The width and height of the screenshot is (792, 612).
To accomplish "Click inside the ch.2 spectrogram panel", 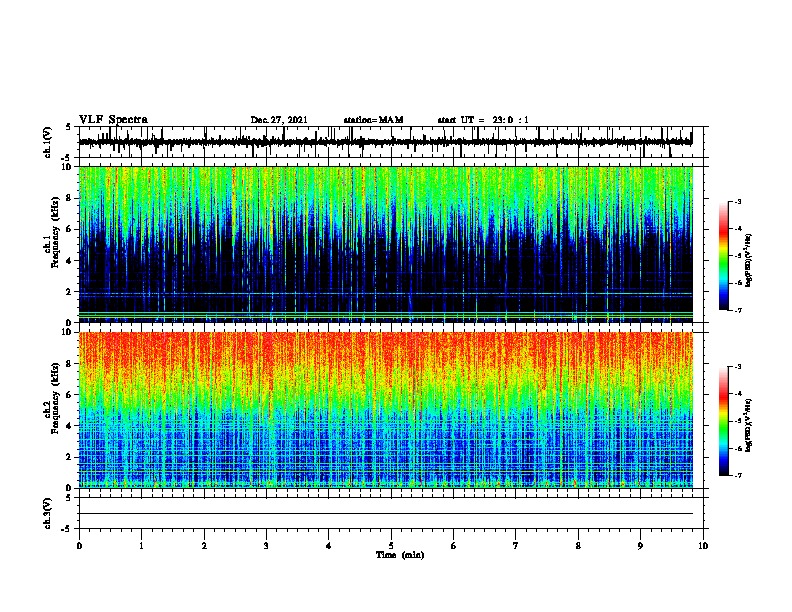I will pyautogui.click(x=386, y=410).
